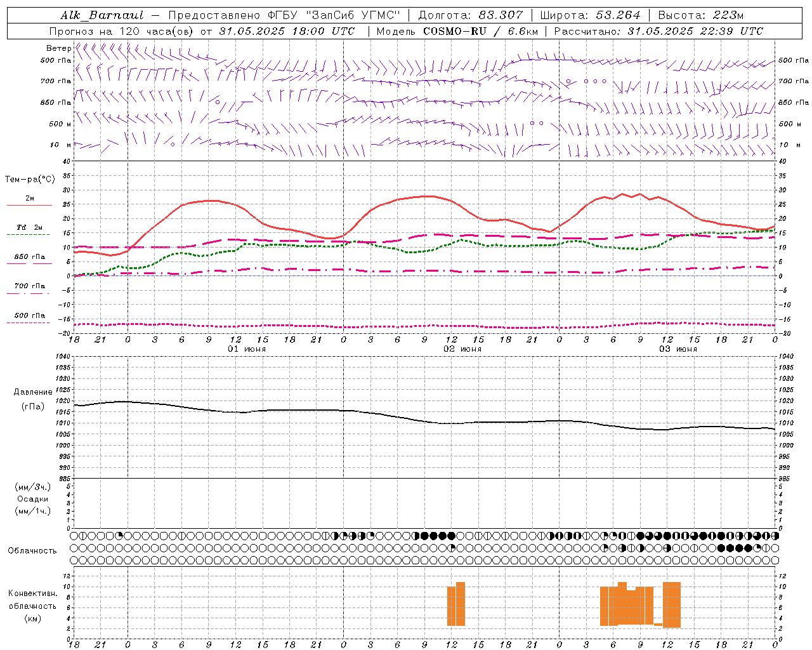Click the station name Alk_Barnaul in header
The height and width of the screenshot is (650, 812).
(x=102, y=15)
